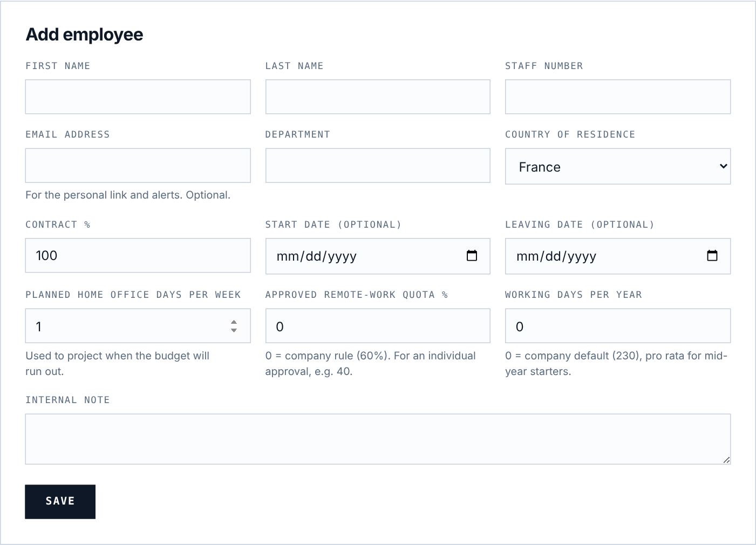Click the 'Start date (optional)' label
The height and width of the screenshot is (545, 756).
coord(333,224)
